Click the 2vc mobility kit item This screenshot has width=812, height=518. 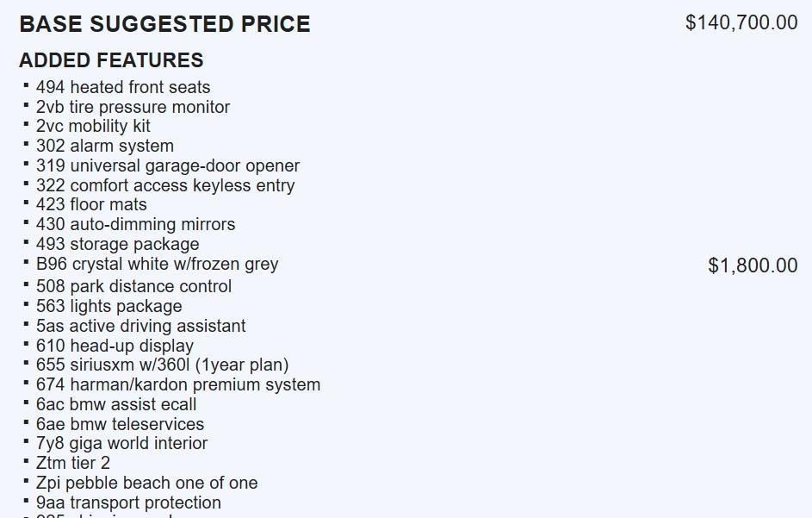(x=93, y=126)
